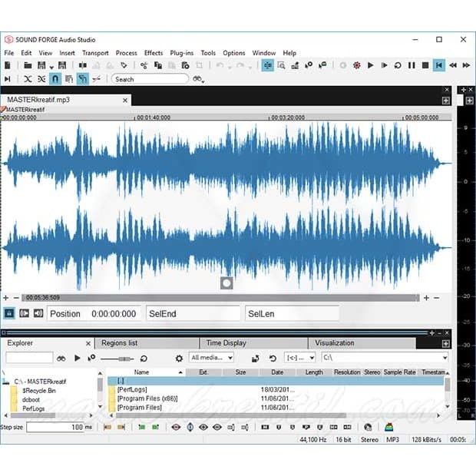Open the [-c-] drive dropdown
Image resolution: width=476 pixels, height=476 pixels.
pos(299,358)
